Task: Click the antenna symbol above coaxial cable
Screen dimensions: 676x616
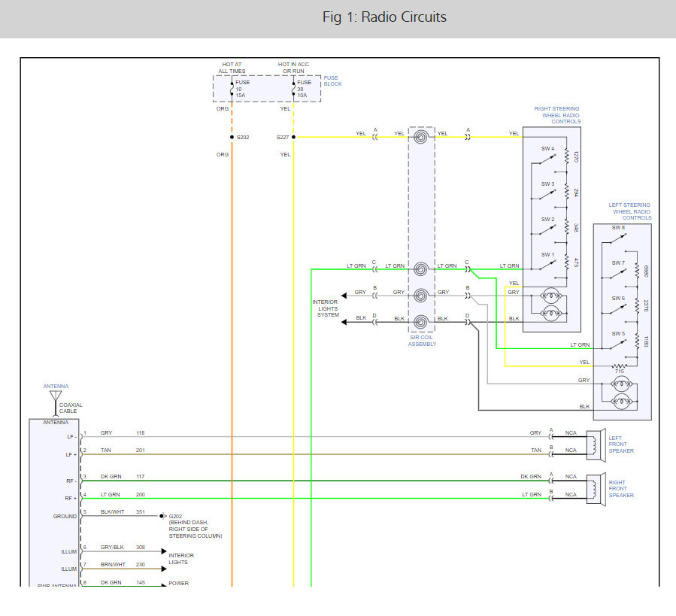Action: (x=55, y=395)
